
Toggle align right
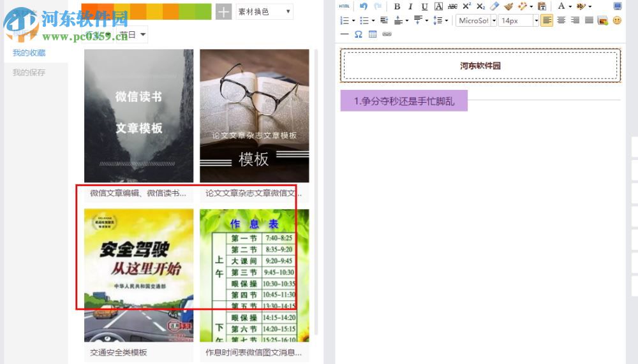tap(575, 20)
